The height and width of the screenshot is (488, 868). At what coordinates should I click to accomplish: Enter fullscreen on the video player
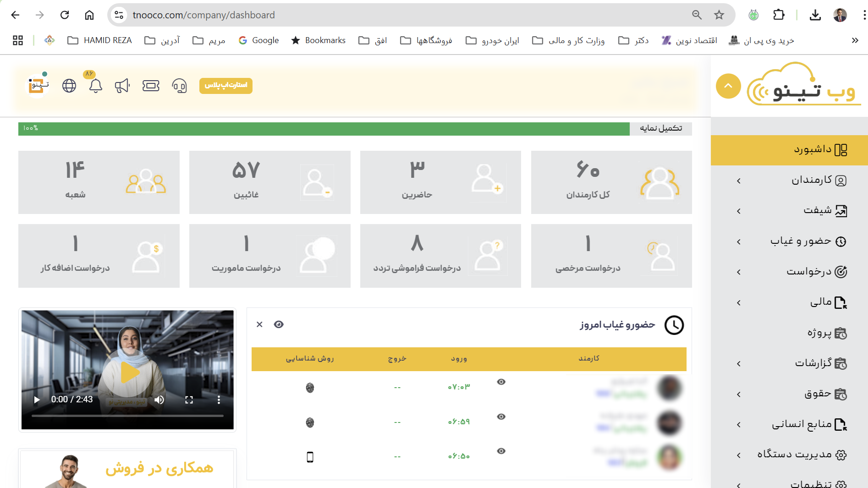(x=189, y=400)
